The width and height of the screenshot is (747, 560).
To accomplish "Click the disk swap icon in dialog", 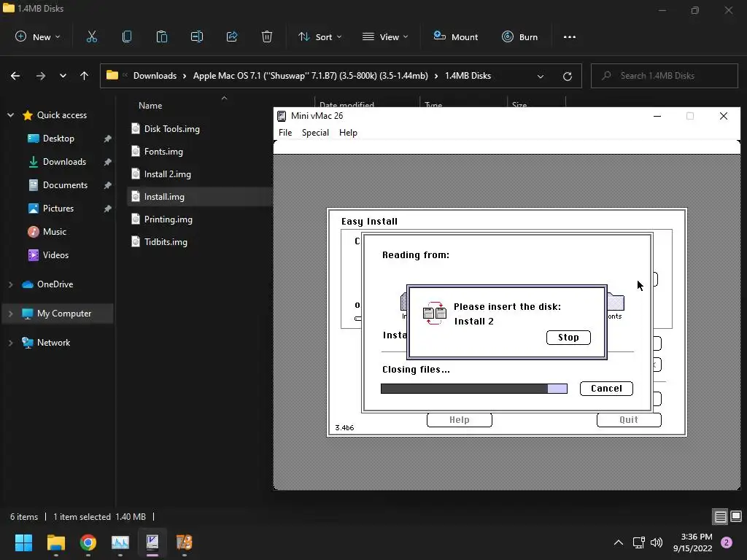I will tap(435, 314).
